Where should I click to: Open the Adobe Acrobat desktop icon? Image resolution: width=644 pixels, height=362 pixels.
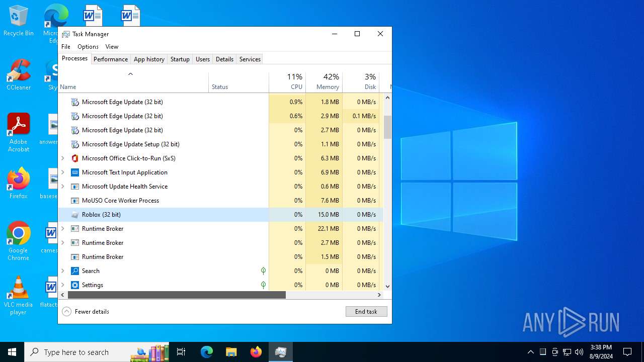18,133
